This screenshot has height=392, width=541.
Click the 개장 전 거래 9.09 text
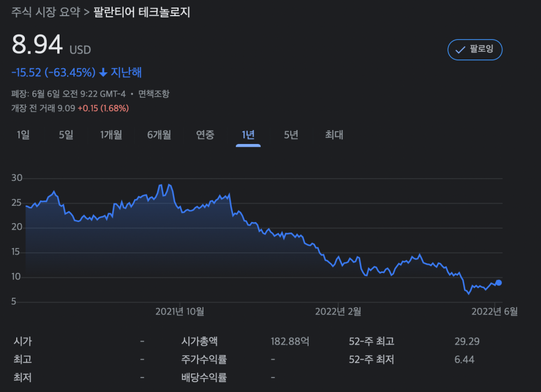[x=43, y=108]
